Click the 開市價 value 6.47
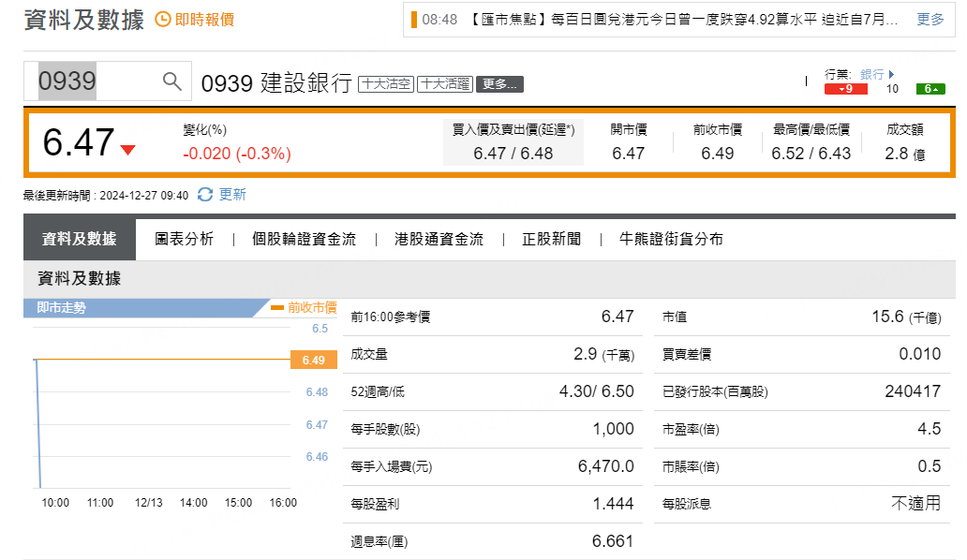Image resolution: width=967 pixels, height=560 pixels. 629,154
